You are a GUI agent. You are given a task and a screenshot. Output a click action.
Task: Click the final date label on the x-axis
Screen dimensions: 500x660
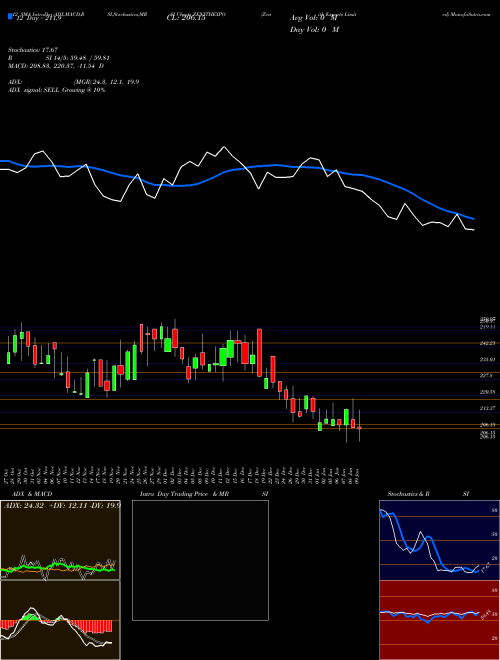click(x=358, y=473)
